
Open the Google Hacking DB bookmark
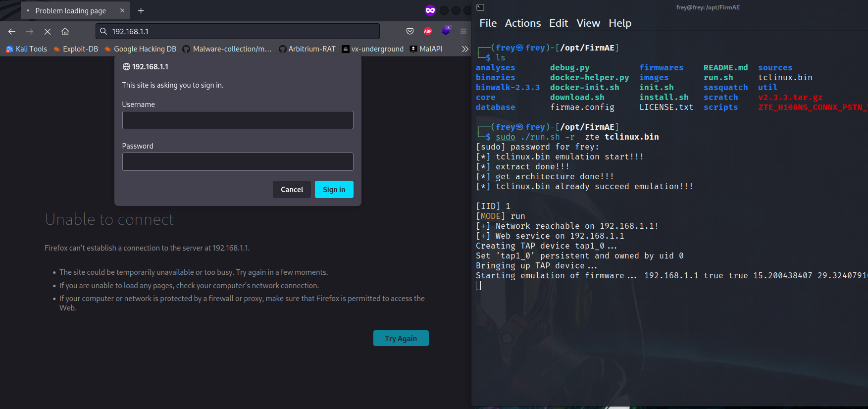[140, 49]
